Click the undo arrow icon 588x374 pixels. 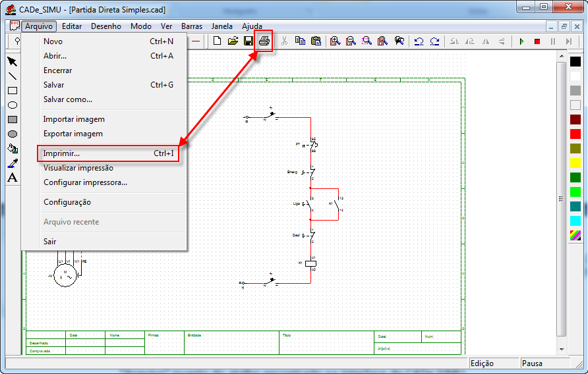pos(419,41)
